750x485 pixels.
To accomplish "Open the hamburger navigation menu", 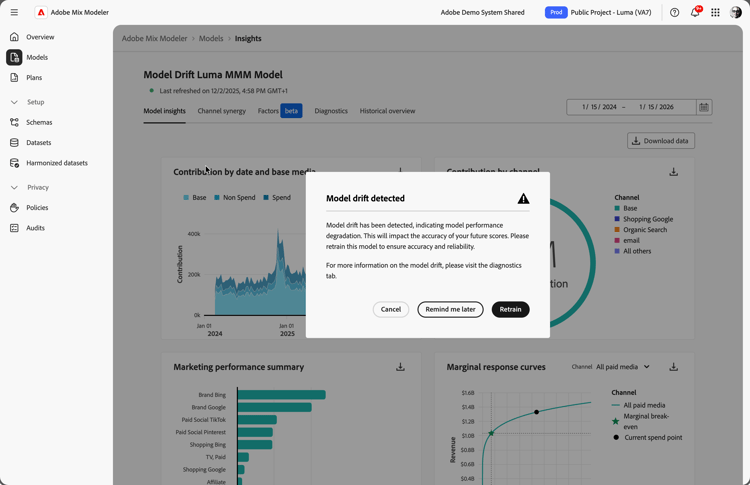I will pos(14,12).
